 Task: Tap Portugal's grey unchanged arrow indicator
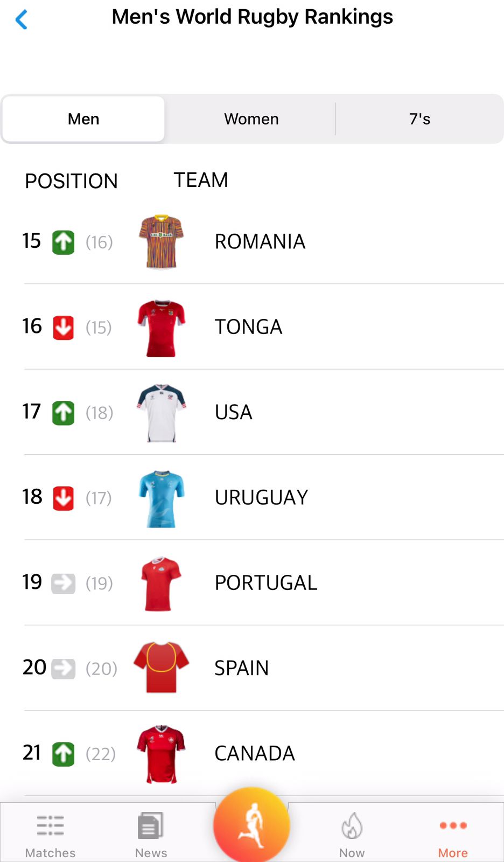coord(64,583)
